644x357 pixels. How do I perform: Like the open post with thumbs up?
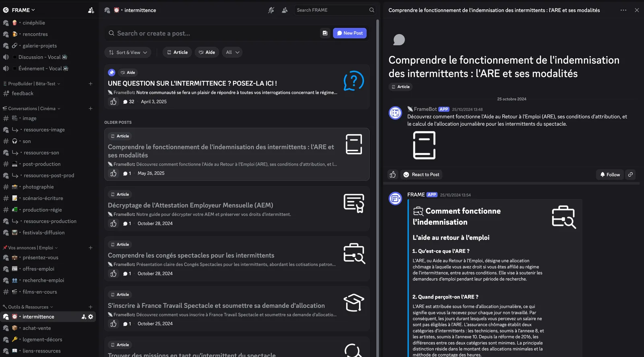pos(393,174)
